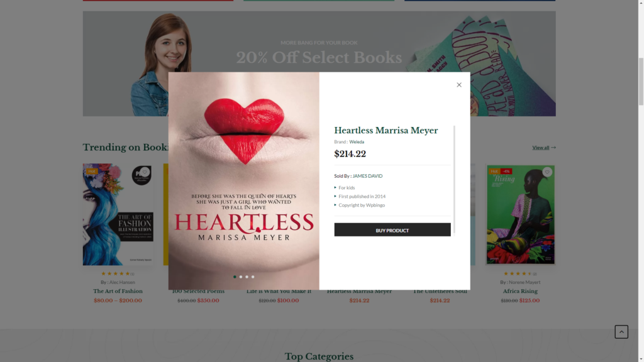Click the Africa Rising title link
This screenshot has width=644, height=362.
click(520, 291)
